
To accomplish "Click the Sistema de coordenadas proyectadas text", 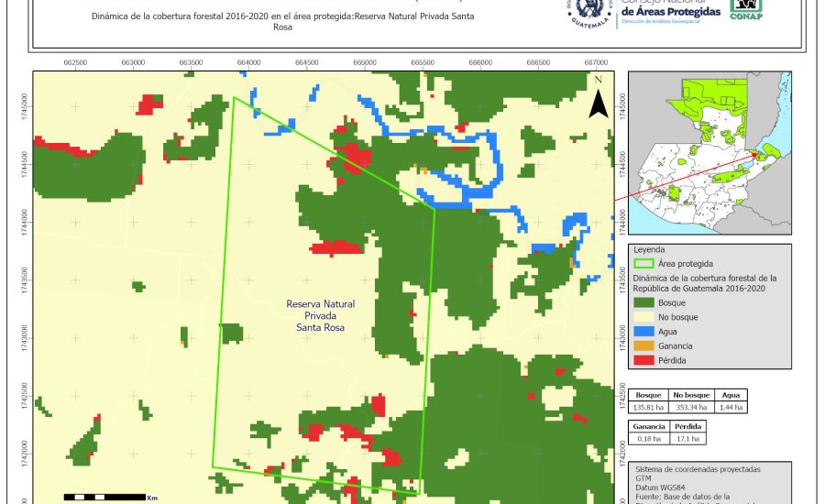I will [698, 468].
